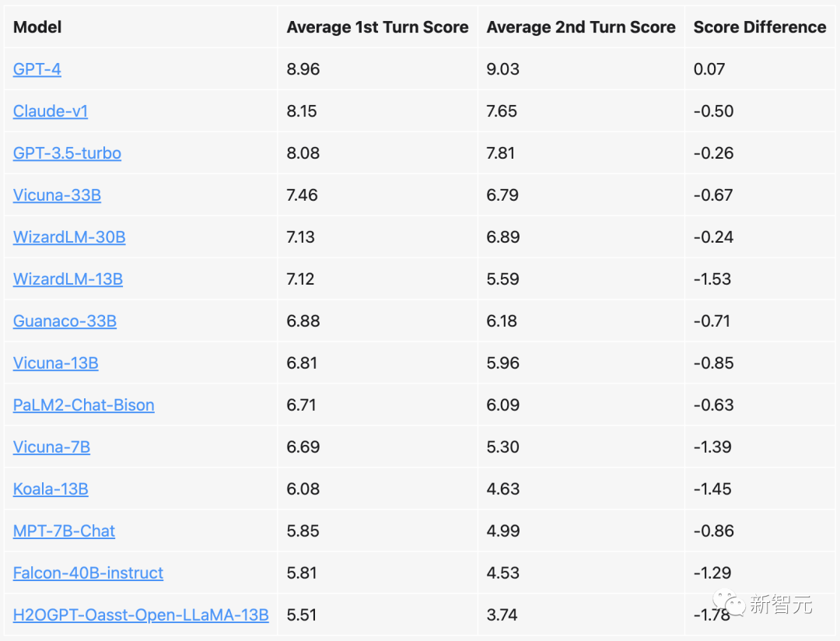Viewport: 840px width, 641px height.
Task: Click the Claude-v1 link
Action: [x=51, y=111]
